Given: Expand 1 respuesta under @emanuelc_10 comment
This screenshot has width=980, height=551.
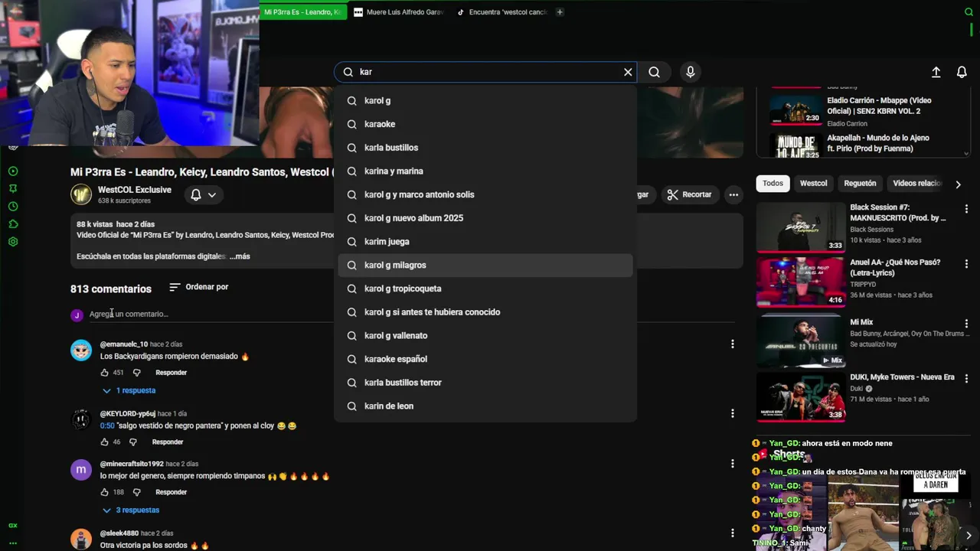Looking at the screenshot, I should pos(129,390).
